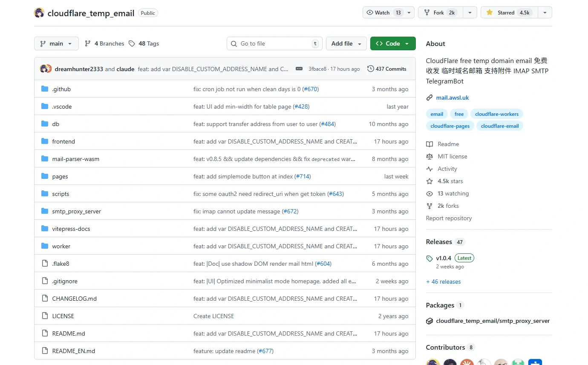
Task: Open the 48 Tags list
Action: tap(144, 43)
